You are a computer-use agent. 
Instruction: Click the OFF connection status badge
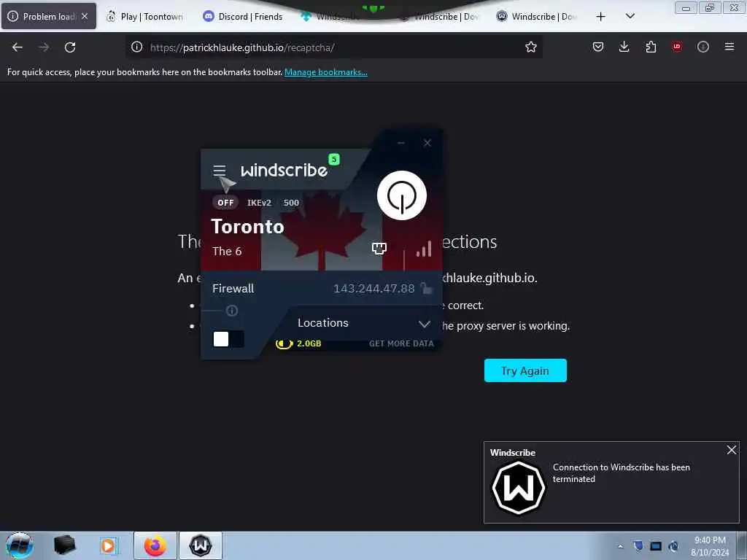click(x=225, y=203)
